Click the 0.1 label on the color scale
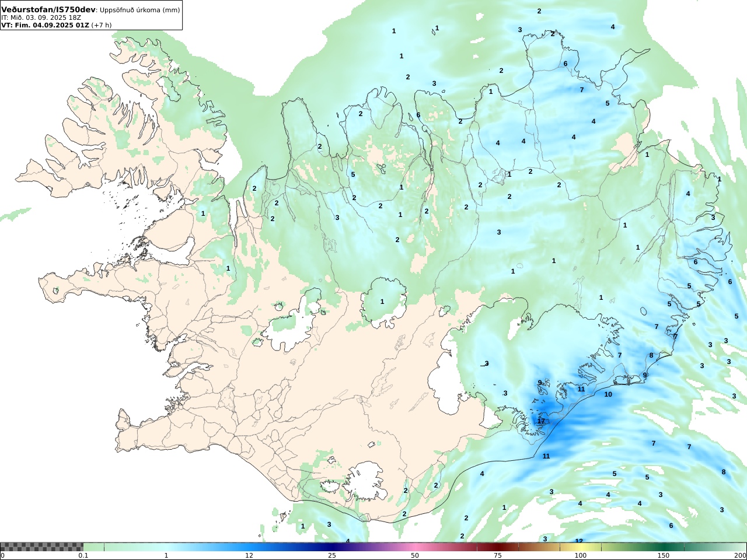This screenshot has width=747, height=560. (x=83, y=555)
